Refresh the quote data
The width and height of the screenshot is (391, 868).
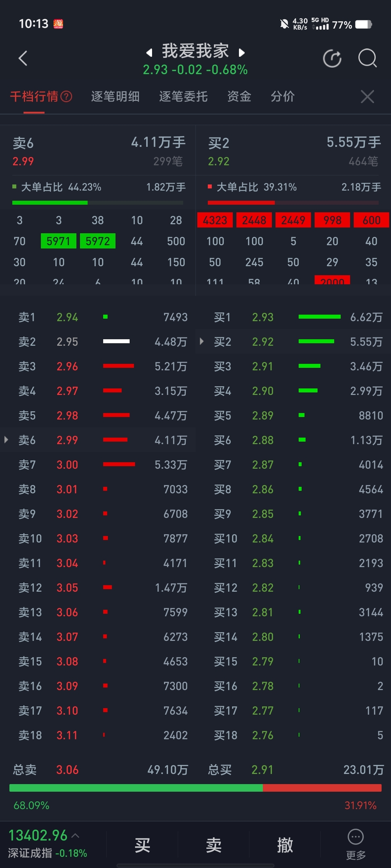[x=332, y=59]
